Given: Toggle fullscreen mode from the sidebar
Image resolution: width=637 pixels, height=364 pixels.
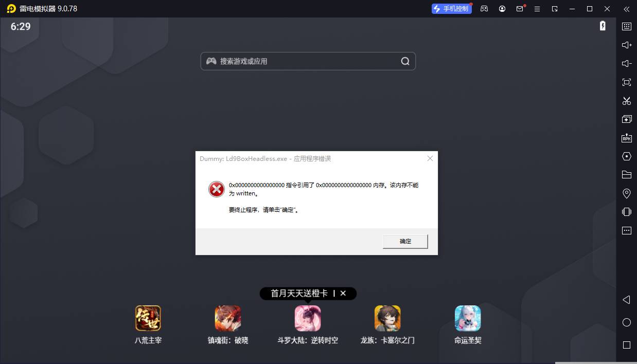Looking at the screenshot, I should point(627,82).
